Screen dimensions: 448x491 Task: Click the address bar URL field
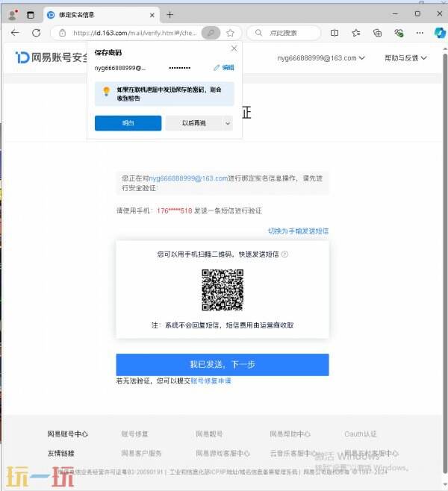click(x=134, y=33)
